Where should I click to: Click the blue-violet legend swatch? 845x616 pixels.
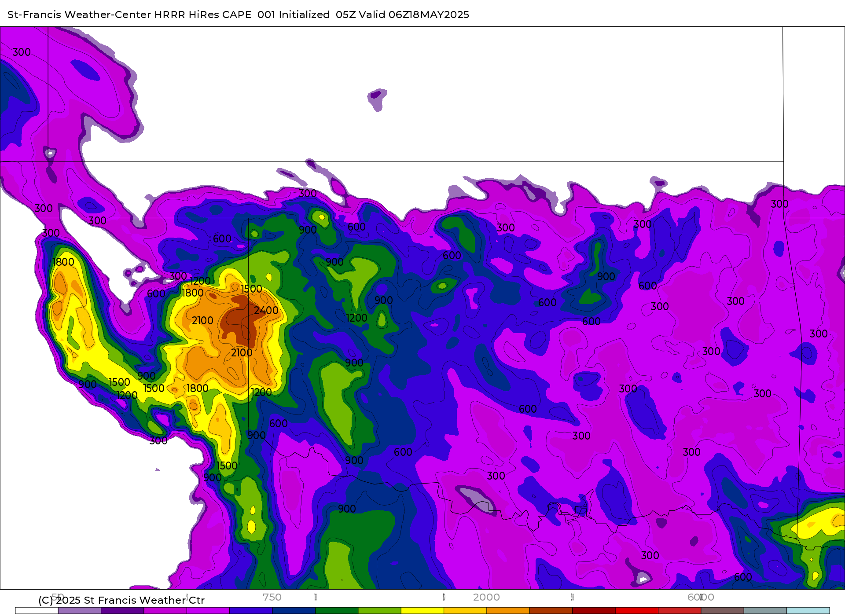tap(251, 611)
